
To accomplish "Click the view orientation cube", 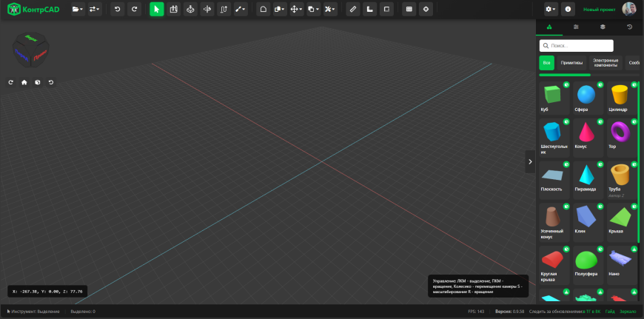I will pyautogui.click(x=31, y=50).
